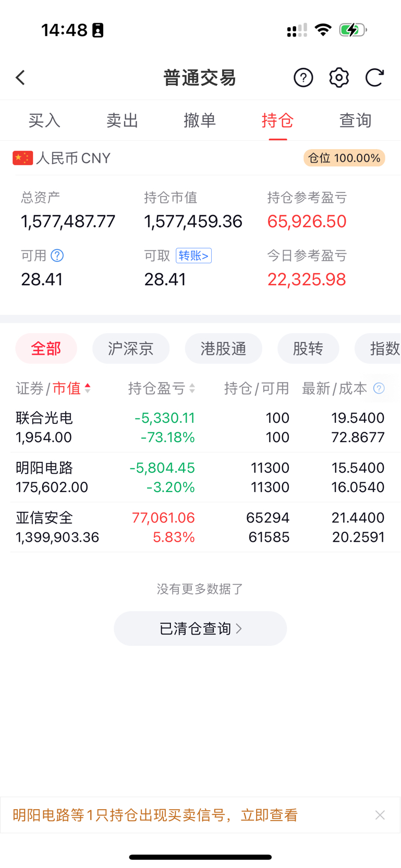Filter holdings by 沪深京
This screenshot has height=868, width=401.
coord(131,348)
